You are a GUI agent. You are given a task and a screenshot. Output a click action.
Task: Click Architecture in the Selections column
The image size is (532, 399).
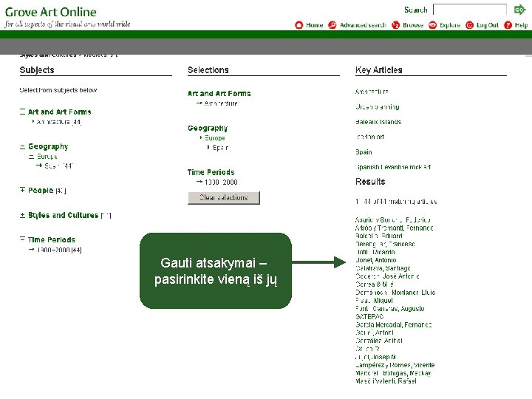(x=221, y=103)
